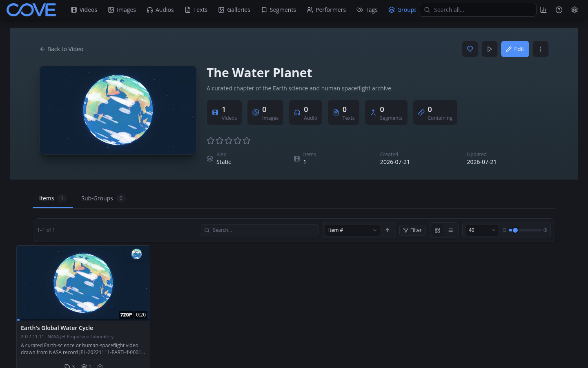
Task: Follow the Back to Video link
Action: pyautogui.click(x=62, y=49)
